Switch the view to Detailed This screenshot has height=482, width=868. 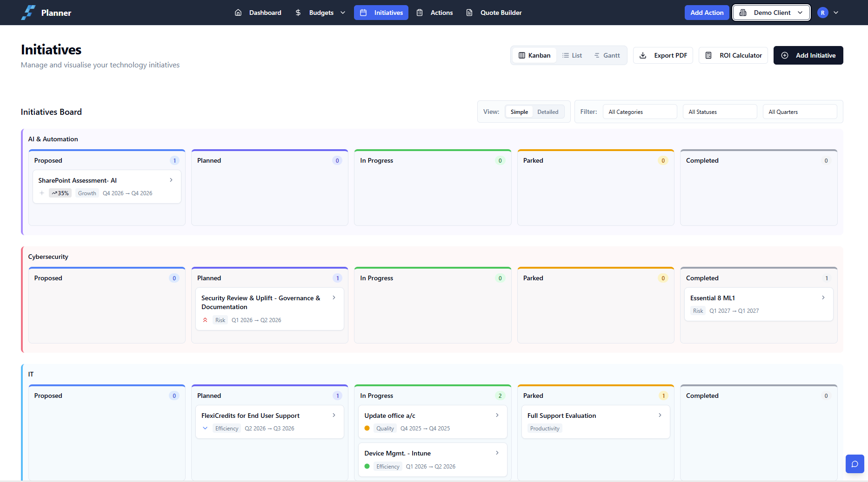coord(548,112)
